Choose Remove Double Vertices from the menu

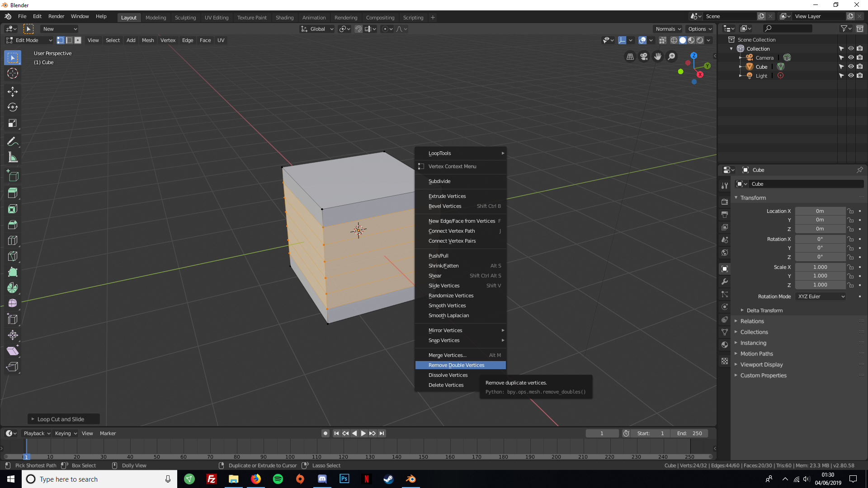pyautogui.click(x=456, y=365)
